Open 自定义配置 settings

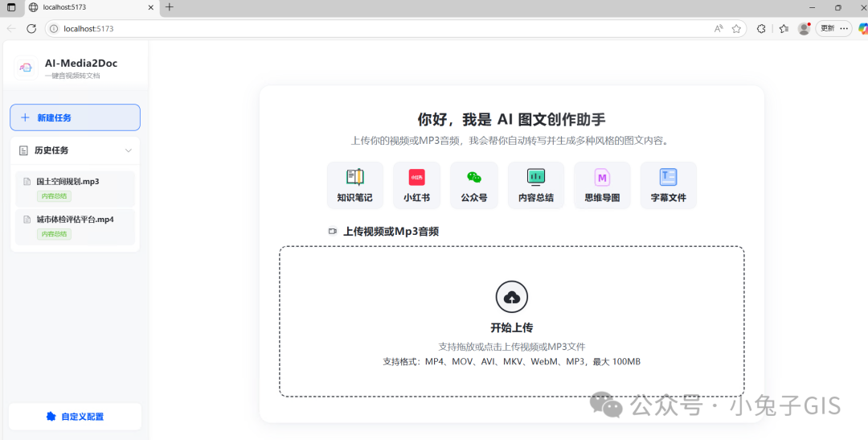coord(75,417)
